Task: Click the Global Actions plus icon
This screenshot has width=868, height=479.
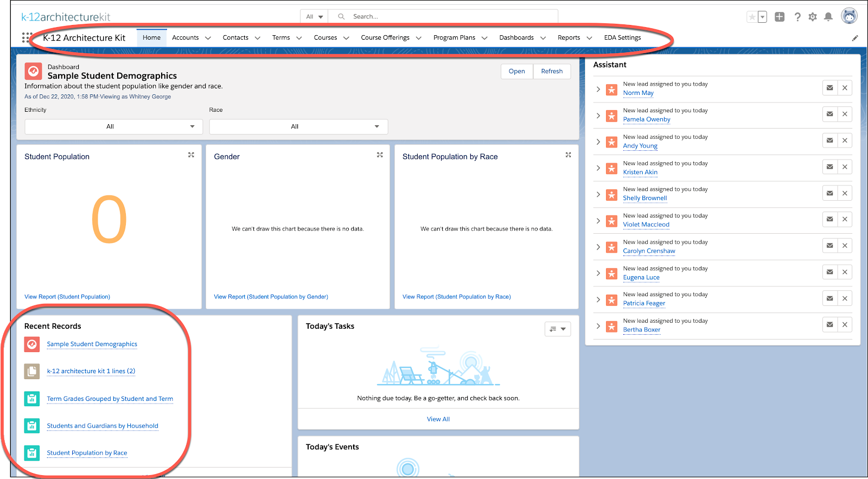Action: point(780,17)
